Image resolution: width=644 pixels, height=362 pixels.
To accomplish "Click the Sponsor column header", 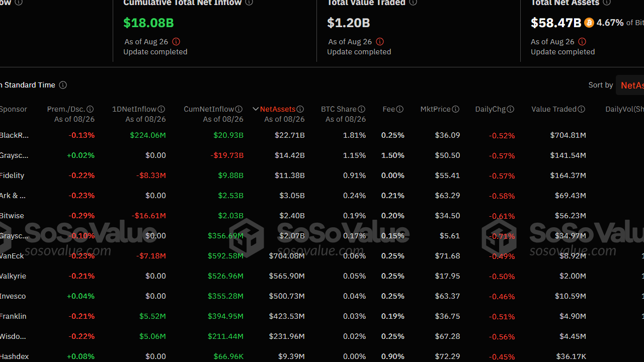I will (x=14, y=109).
